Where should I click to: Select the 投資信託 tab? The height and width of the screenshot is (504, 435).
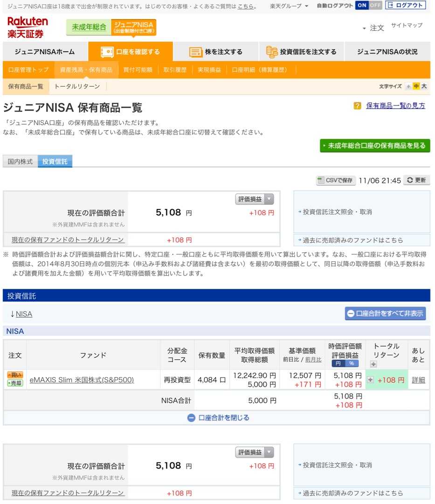coord(55,161)
